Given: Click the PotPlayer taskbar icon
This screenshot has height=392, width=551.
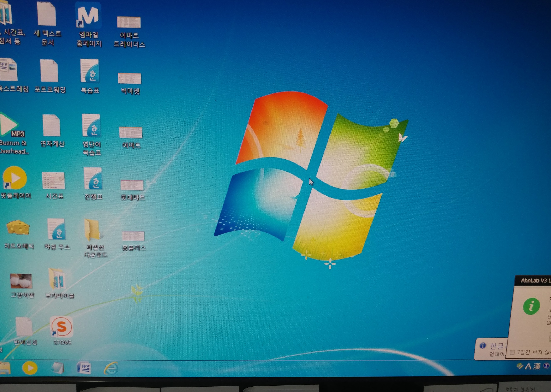Looking at the screenshot, I should coord(30,368).
